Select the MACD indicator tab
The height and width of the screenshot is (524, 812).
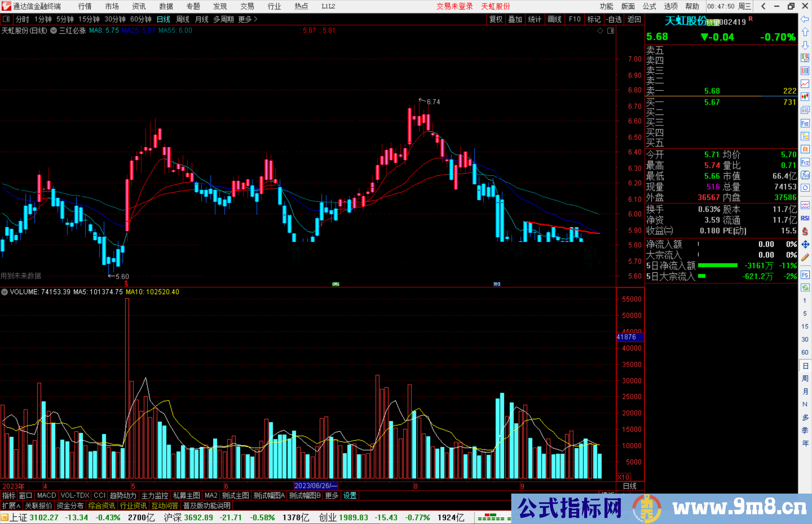47,495
